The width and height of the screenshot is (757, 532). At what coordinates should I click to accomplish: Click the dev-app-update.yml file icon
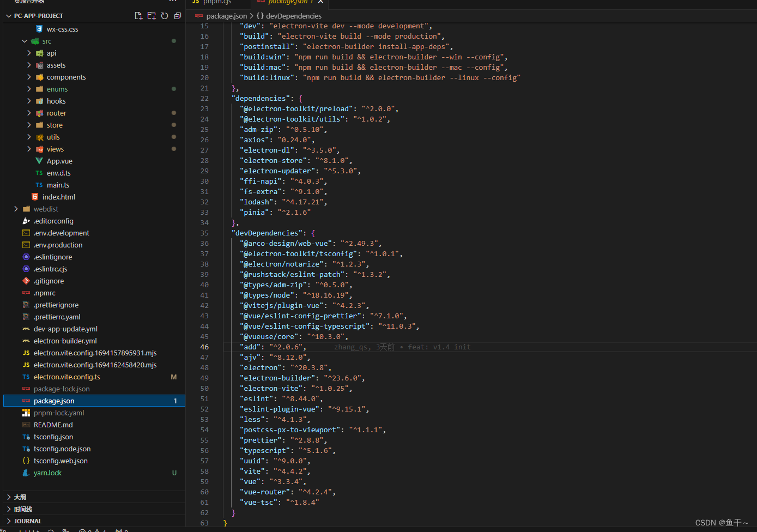[x=26, y=329]
